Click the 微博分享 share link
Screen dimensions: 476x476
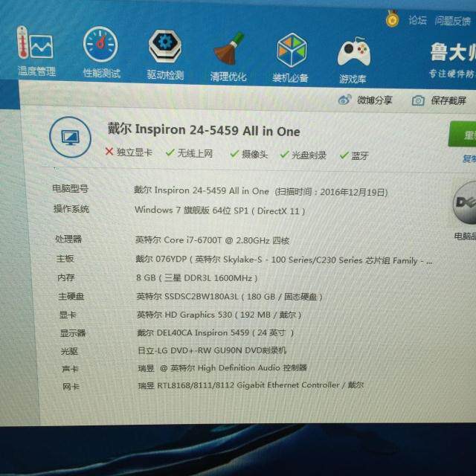point(375,100)
